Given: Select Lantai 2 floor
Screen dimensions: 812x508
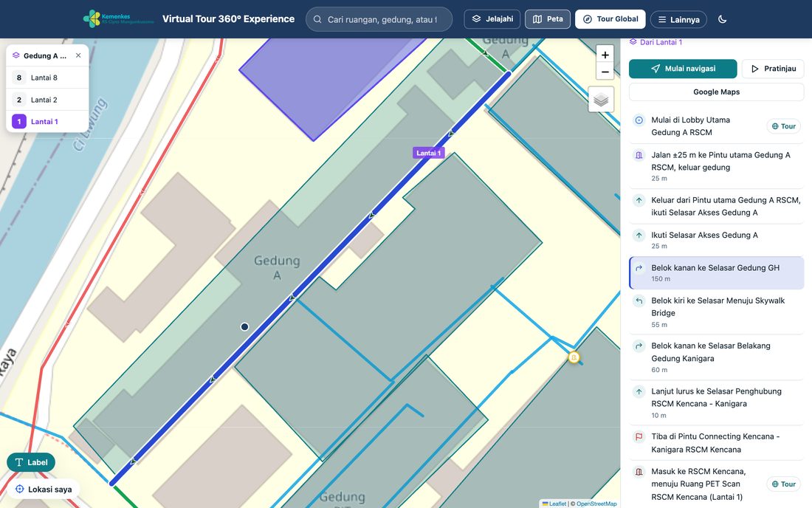Looking at the screenshot, I should coord(48,100).
